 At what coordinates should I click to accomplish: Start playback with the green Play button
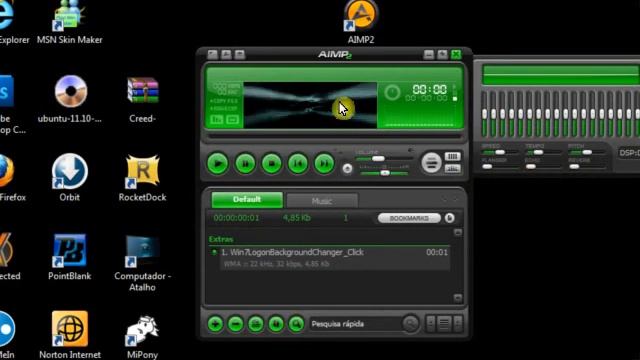218,164
